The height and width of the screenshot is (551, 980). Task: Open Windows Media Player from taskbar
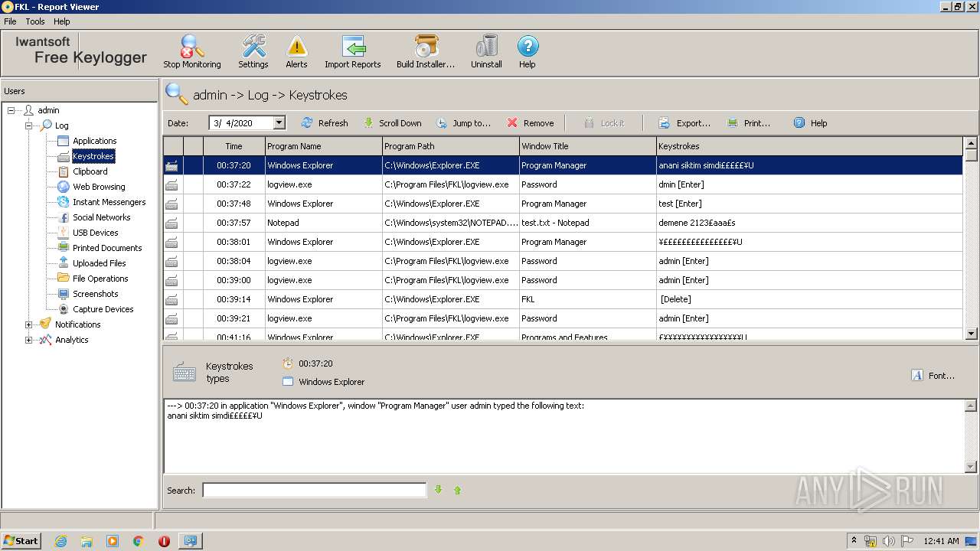(113, 541)
